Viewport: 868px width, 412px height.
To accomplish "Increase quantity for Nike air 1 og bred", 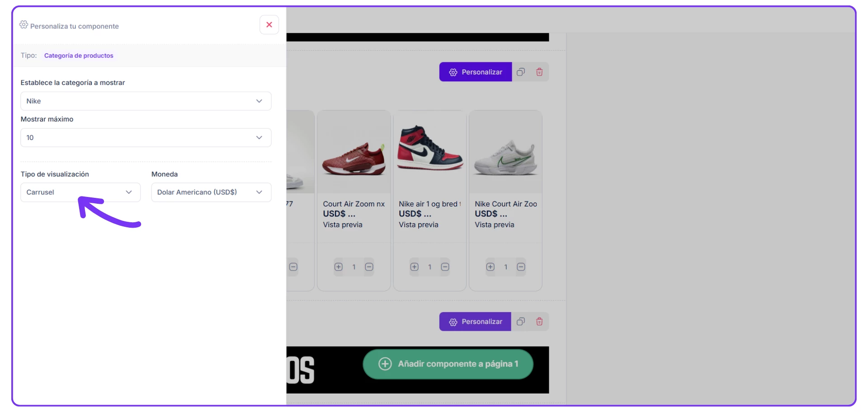I will (415, 267).
